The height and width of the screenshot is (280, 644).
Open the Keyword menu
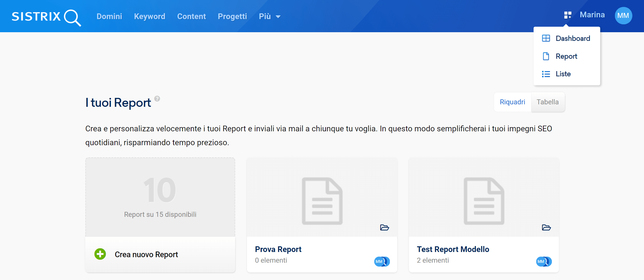[150, 16]
